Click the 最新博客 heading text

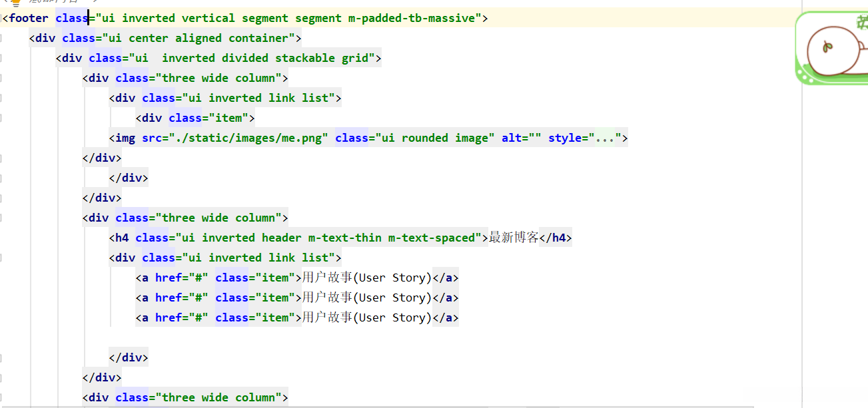click(514, 238)
